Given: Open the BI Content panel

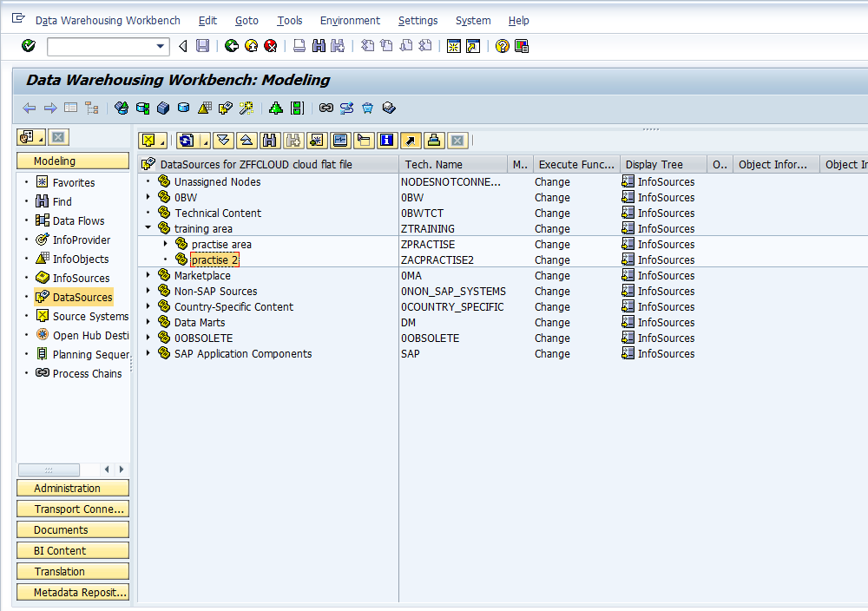Looking at the screenshot, I should [72, 549].
